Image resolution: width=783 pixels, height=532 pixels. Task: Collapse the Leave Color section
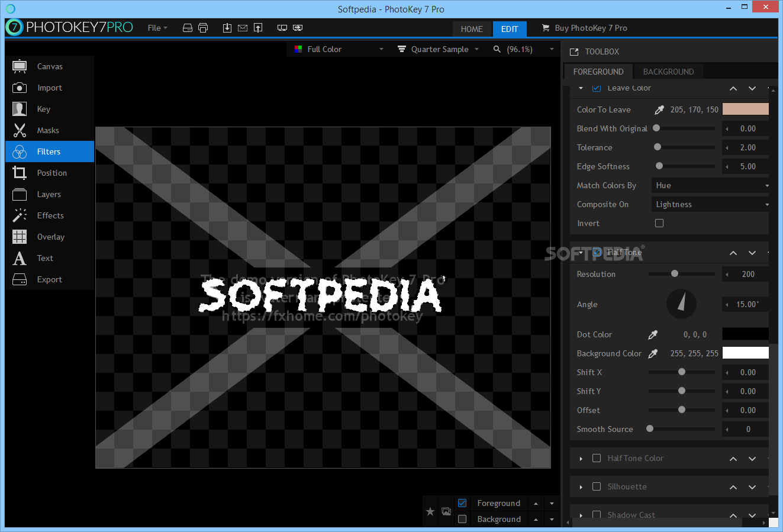(581, 88)
